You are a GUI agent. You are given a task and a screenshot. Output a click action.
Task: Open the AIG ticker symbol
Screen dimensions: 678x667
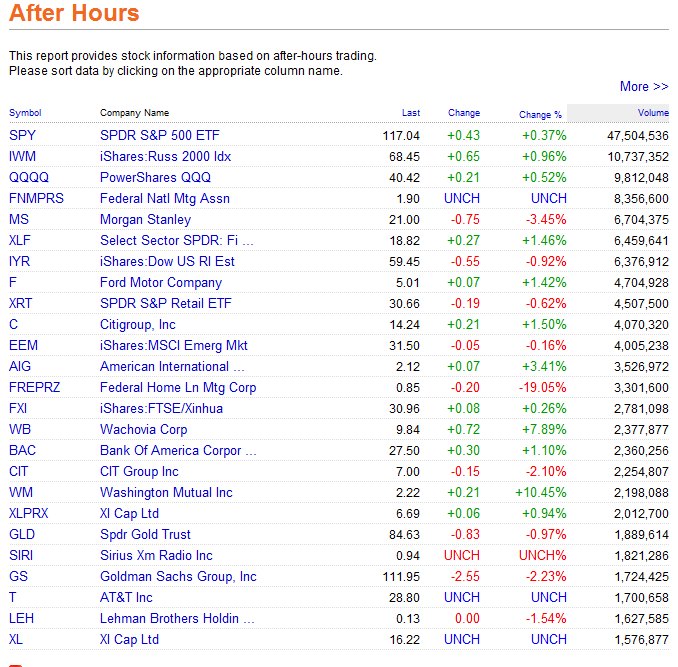(x=20, y=366)
